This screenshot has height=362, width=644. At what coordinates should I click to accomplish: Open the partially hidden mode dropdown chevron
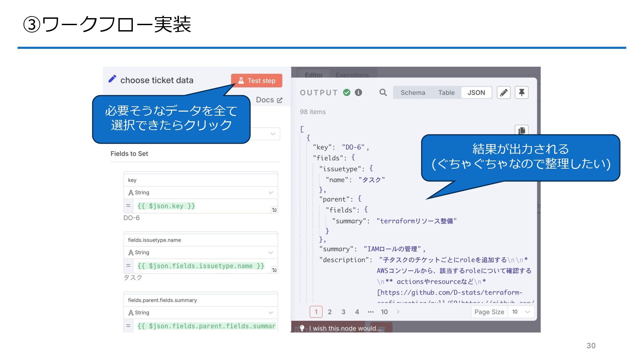coord(273,134)
